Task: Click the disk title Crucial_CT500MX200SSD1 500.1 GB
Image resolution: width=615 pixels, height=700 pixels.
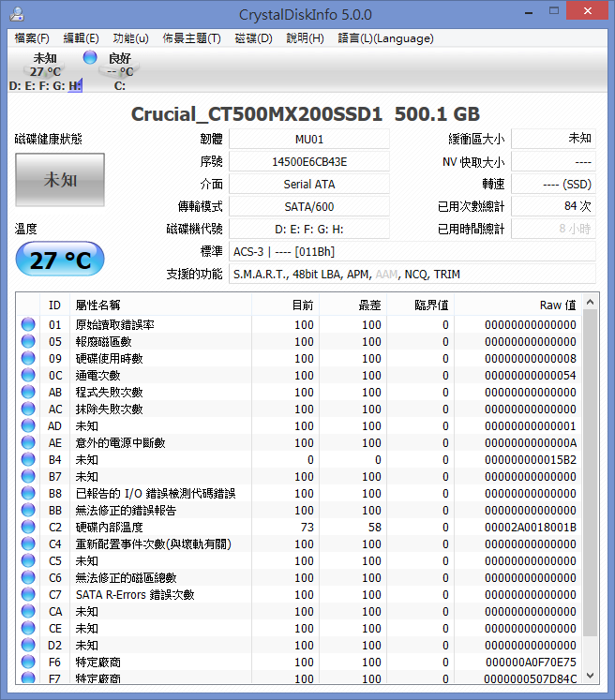Action: [306, 114]
